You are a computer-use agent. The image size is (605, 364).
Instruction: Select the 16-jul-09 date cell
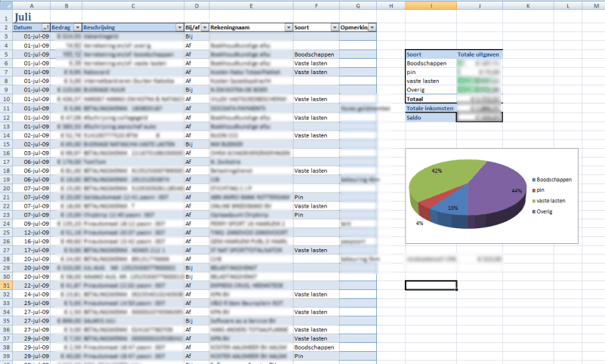point(31,242)
